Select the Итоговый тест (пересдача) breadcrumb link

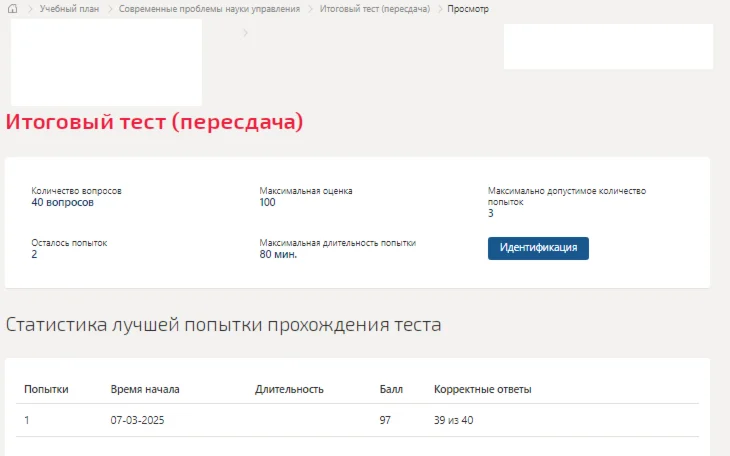(x=375, y=9)
